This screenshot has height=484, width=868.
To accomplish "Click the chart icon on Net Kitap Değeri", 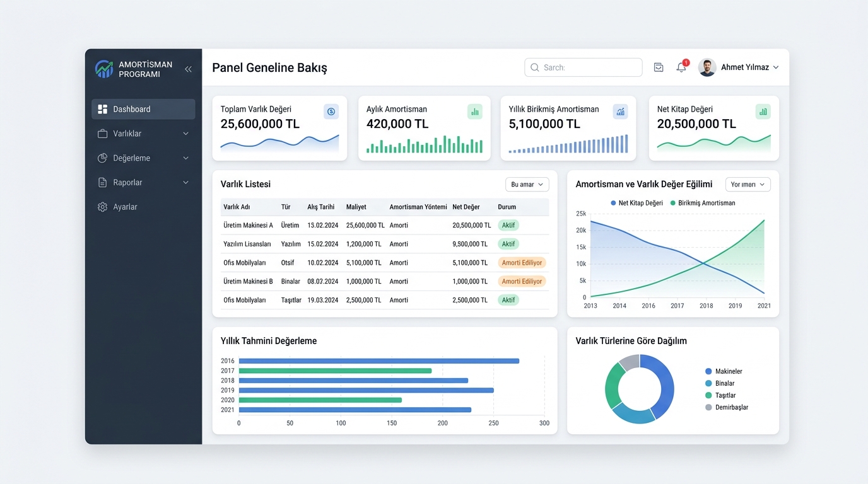I will click(763, 112).
